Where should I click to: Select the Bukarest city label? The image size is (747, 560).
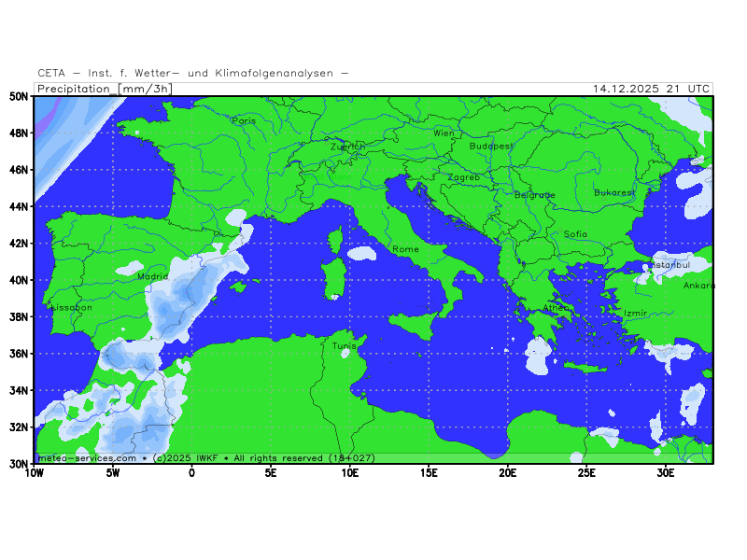tap(614, 193)
